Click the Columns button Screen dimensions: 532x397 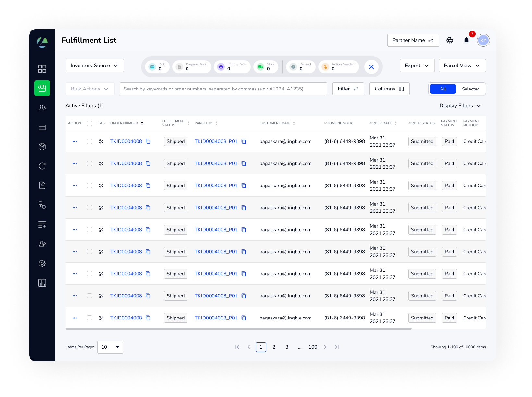point(390,89)
